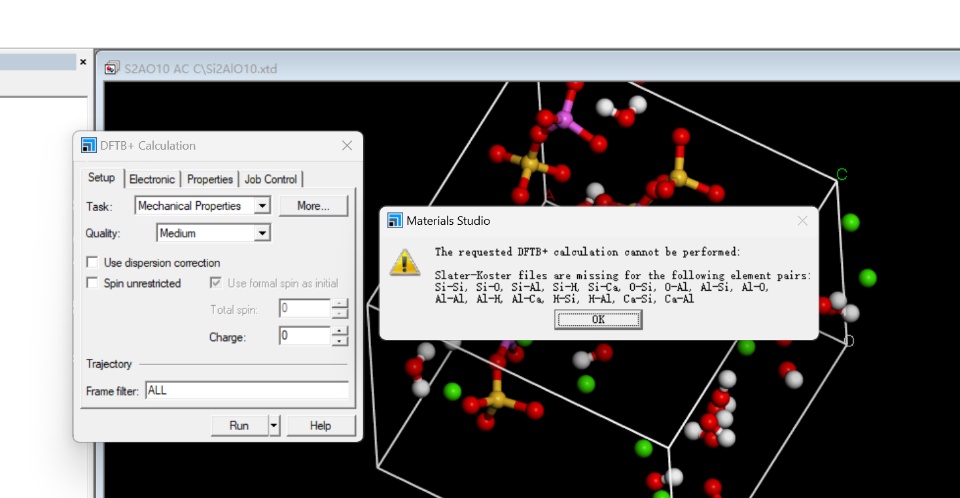Click the warning icon in error dialog
This screenshot has height=498, width=960.
405,262
